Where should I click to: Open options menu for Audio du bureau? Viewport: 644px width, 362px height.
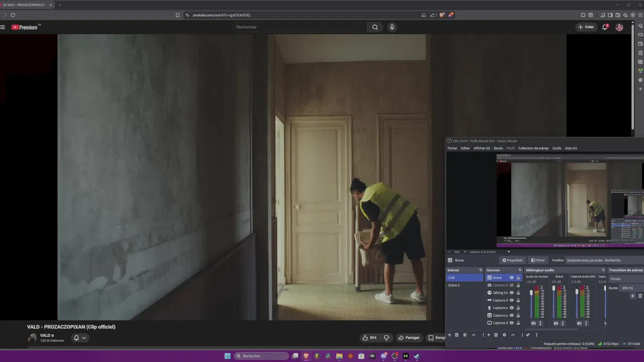(x=540, y=323)
